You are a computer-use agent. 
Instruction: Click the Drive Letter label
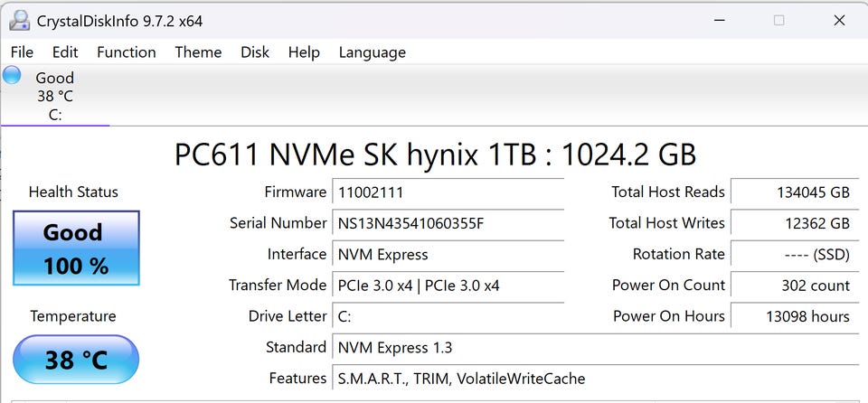(x=288, y=316)
